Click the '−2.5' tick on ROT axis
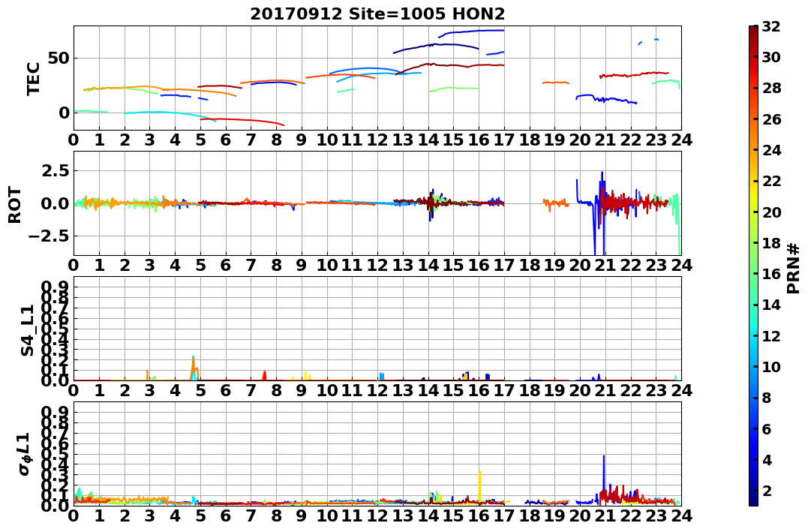The height and width of the screenshot is (532, 808). 49,236
